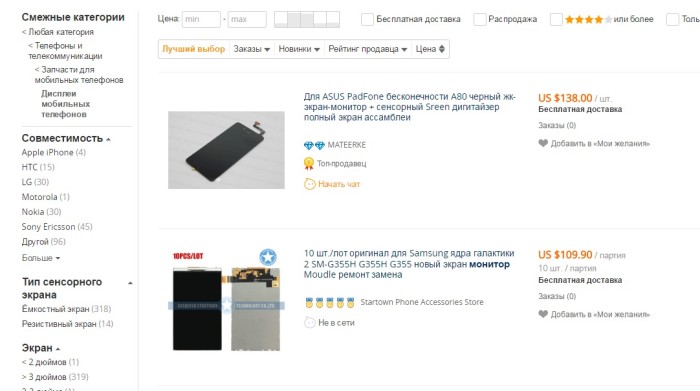Click the min price input field
The height and width of the screenshot is (391, 700).
201,19
